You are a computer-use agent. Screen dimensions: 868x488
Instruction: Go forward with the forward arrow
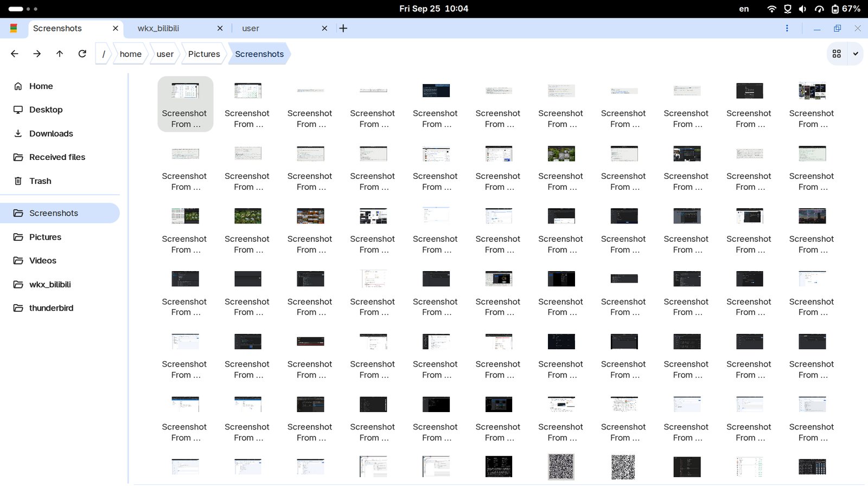coord(37,54)
